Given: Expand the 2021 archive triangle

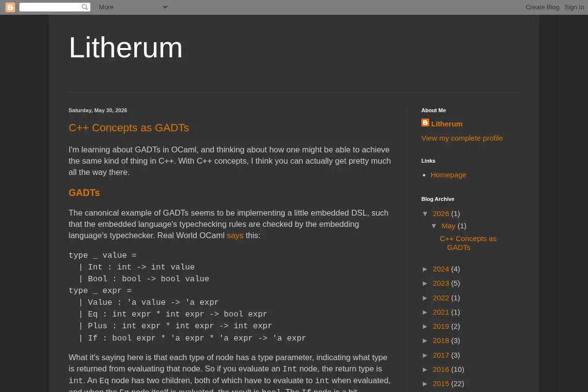Looking at the screenshot, I should [x=425, y=312].
